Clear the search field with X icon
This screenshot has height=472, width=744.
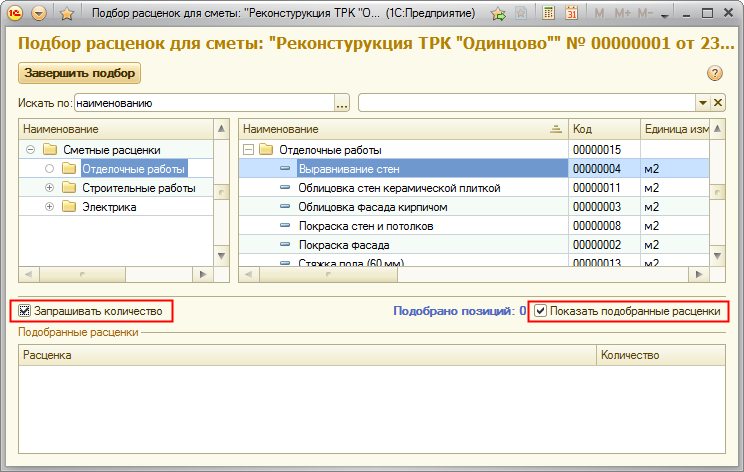pos(718,103)
